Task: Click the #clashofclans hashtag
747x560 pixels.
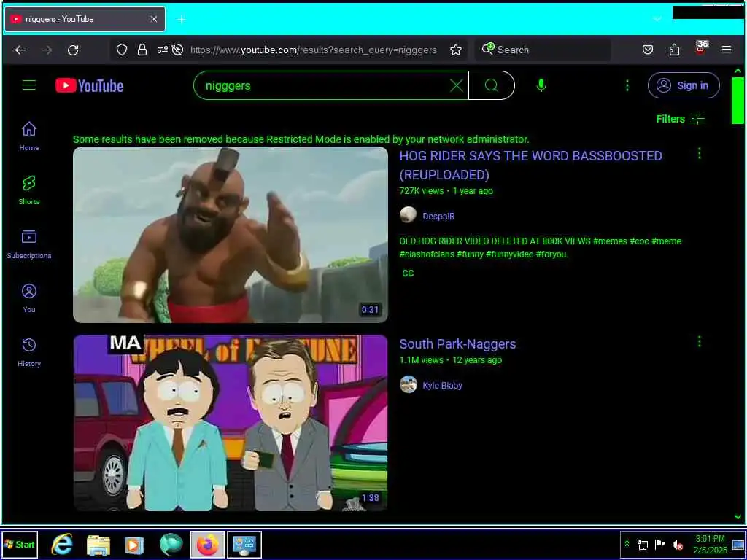Action: (x=426, y=254)
